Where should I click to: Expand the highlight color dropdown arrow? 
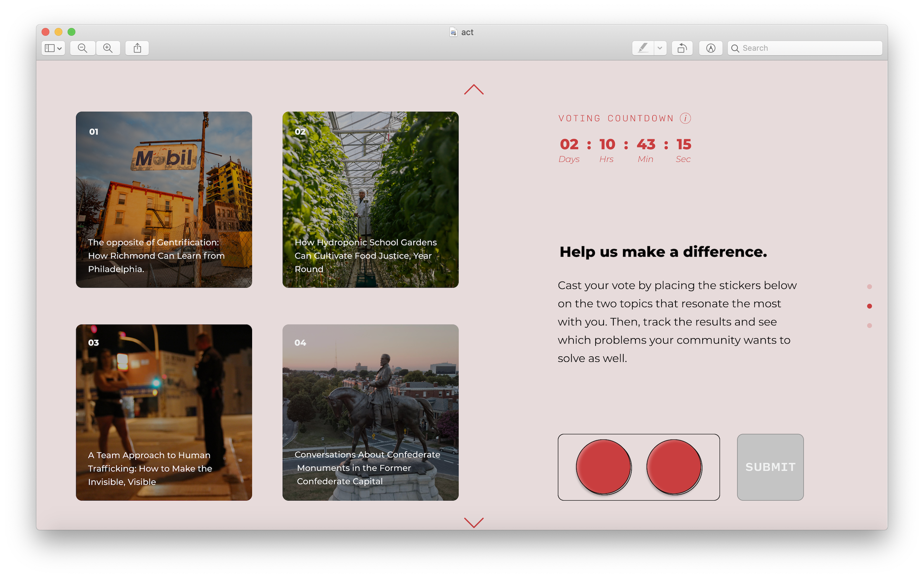(660, 48)
